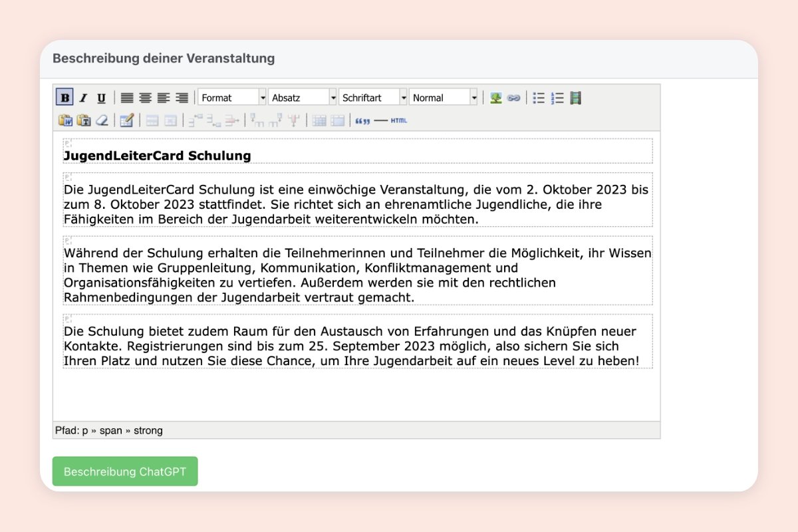
Task: Open the Format dropdown
Action: tap(232, 98)
